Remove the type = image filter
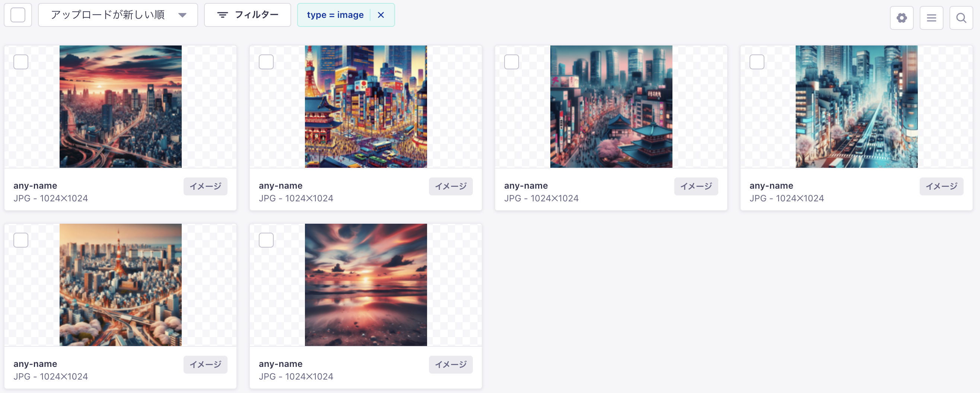The height and width of the screenshot is (393, 980). click(381, 15)
